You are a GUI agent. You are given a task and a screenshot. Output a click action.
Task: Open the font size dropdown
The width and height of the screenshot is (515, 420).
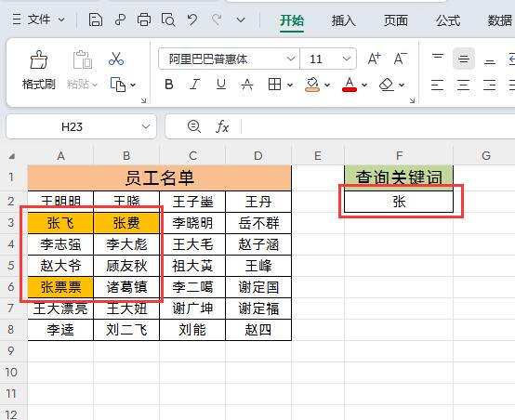347,59
